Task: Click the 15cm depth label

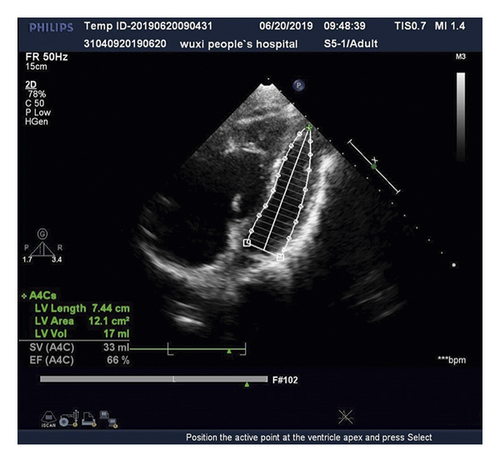Action: 36,66
